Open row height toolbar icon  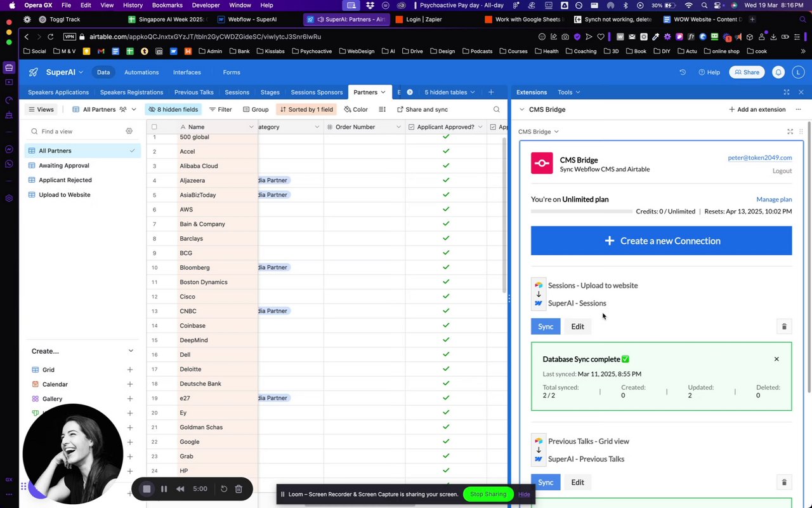383,109
